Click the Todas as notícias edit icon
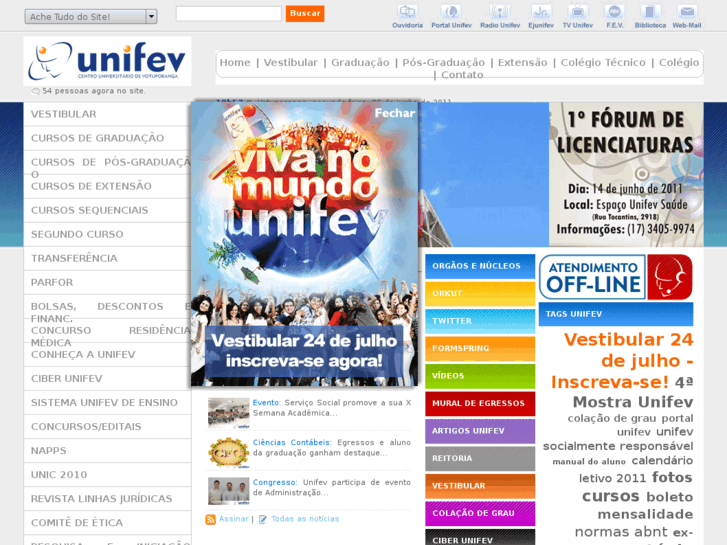727x545 pixels. point(263,519)
